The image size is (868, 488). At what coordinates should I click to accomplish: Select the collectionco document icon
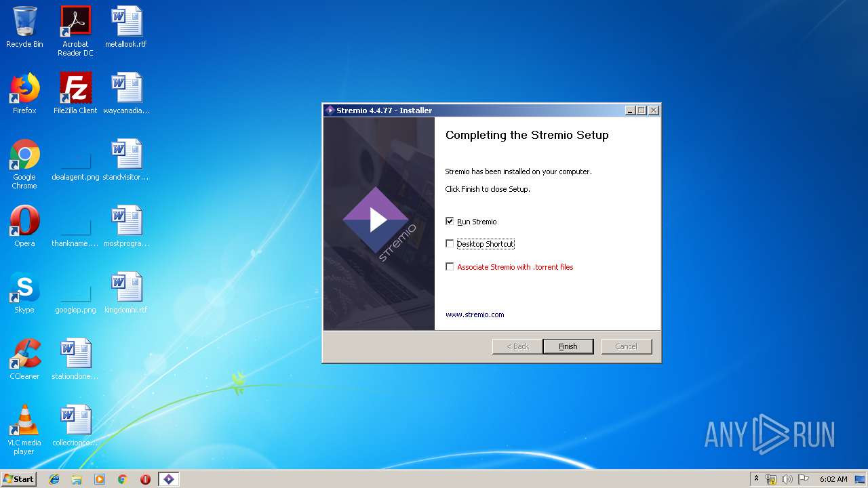click(x=75, y=426)
